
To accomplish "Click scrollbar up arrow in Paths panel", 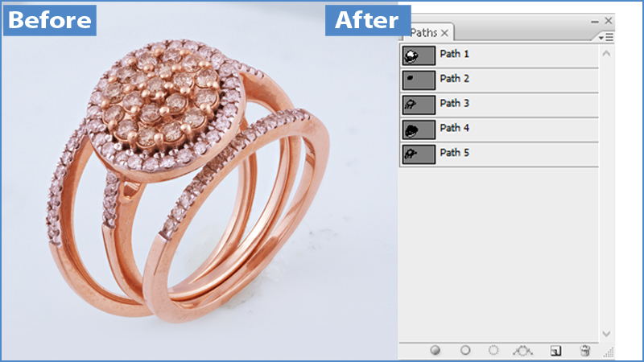I will (607, 52).
